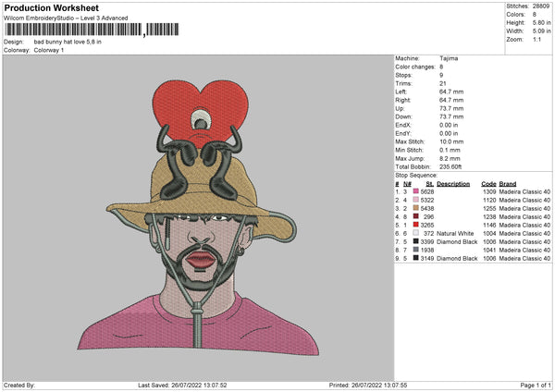This screenshot has height=392, width=555.
Task: Click code '1146' in stop 5 row
Action: click(x=489, y=225)
